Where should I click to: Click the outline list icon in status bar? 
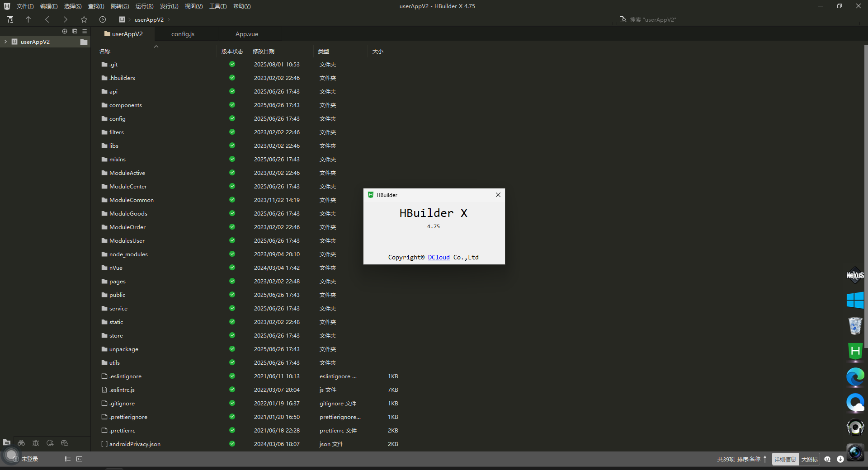tap(68, 459)
